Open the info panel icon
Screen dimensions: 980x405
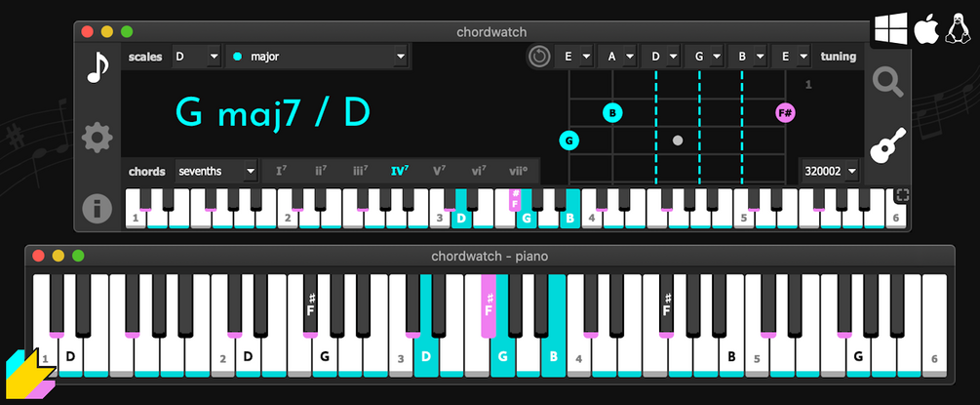[x=97, y=209]
